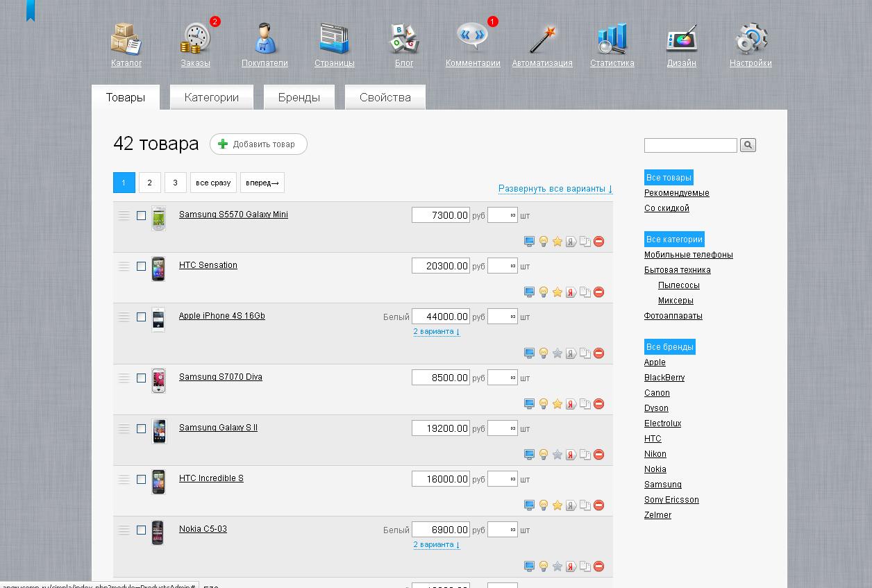Switch to the Категории tab
The width and height of the screenshot is (872, 588).
(x=212, y=98)
